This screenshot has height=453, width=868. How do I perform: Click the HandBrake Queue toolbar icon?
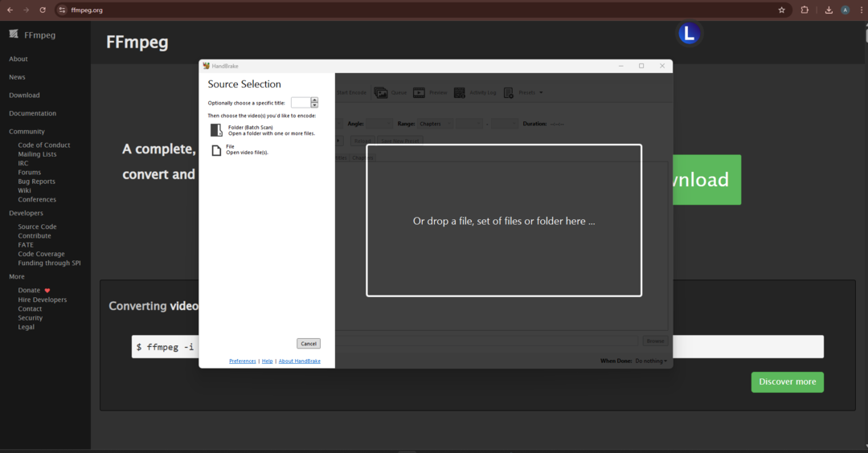[x=381, y=92]
